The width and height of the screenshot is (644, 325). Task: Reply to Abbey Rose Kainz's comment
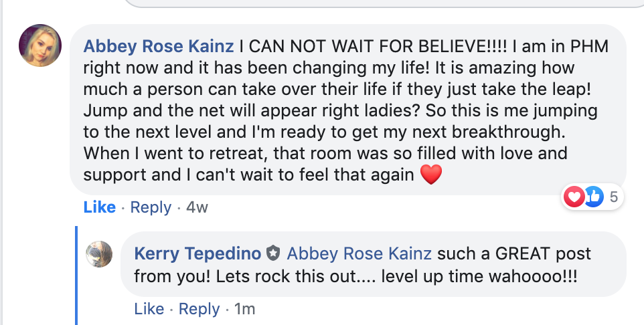[151, 207]
